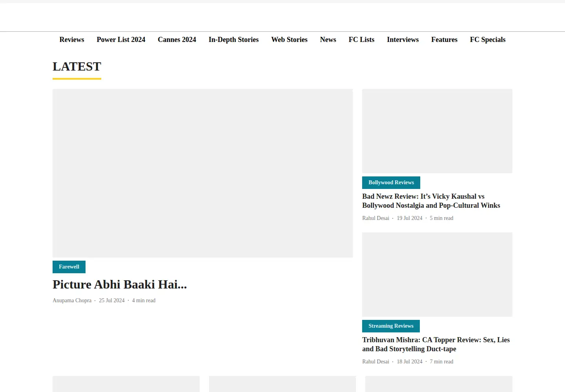Click the 7 min read label

coord(441,362)
